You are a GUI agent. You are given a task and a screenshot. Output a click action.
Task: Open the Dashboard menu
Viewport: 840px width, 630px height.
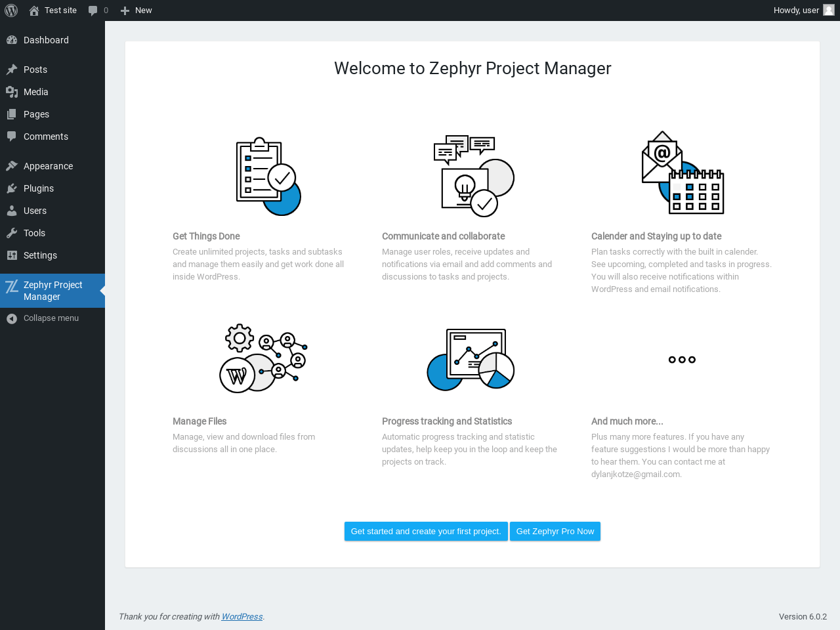point(52,40)
